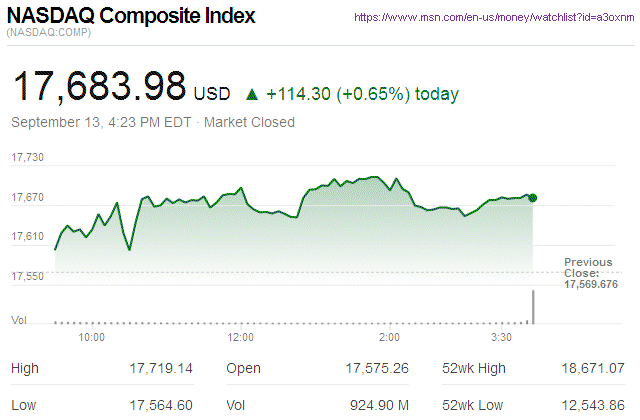Click the 17,683.98 current price
The width and height of the screenshot is (640, 420).
click(98, 86)
